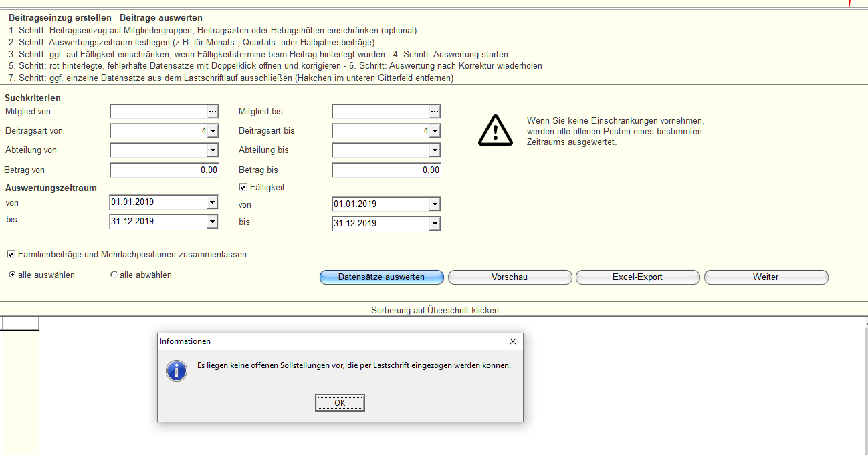
Task: Click the Vorschau button
Action: tap(510, 277)
